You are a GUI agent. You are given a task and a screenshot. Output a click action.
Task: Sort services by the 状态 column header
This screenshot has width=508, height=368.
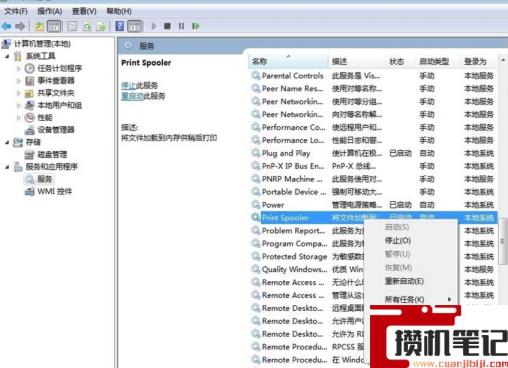click(x=401, y=61)
